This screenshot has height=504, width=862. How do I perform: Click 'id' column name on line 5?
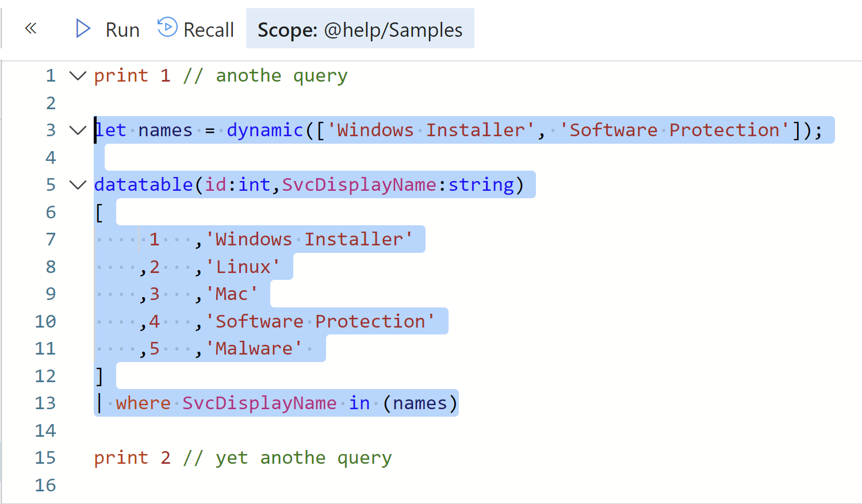click(x=216, y=184)
